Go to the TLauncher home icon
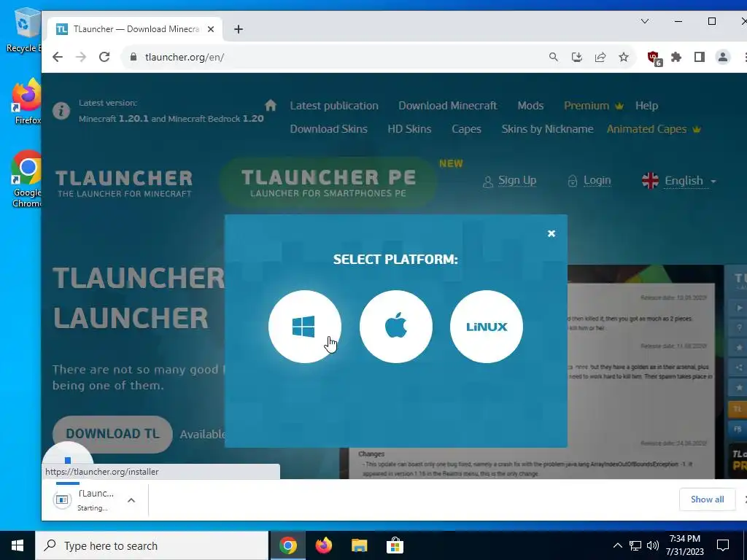The height and width of the screenshot is (560, 747). [271, 105]
